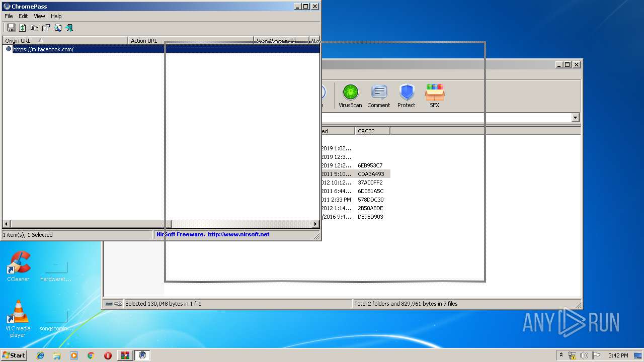Show hidden tray icons arrow
Viewport: 644px width, 362px height.
pyautogui.click(x=561, y=355)
